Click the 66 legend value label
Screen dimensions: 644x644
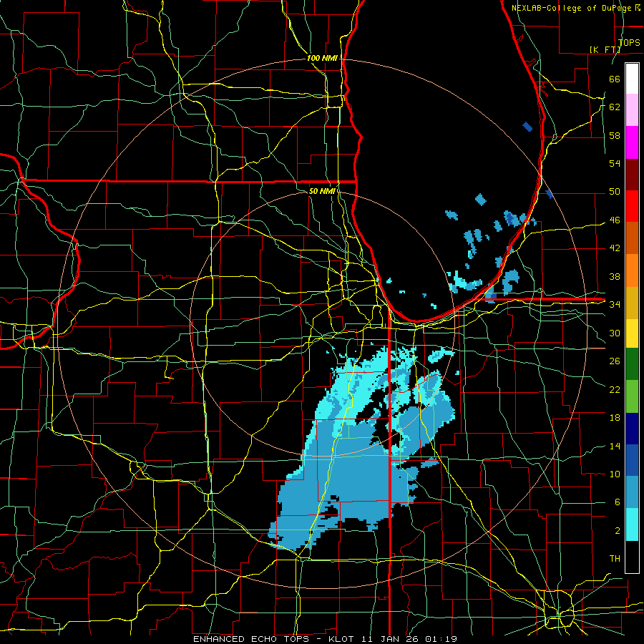pyautogui.click(x=615, y=79)
